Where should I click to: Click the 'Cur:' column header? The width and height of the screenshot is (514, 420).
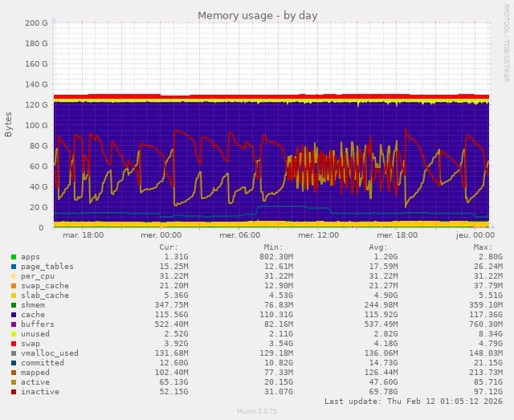pyautogui.click(x=169, y=247)
